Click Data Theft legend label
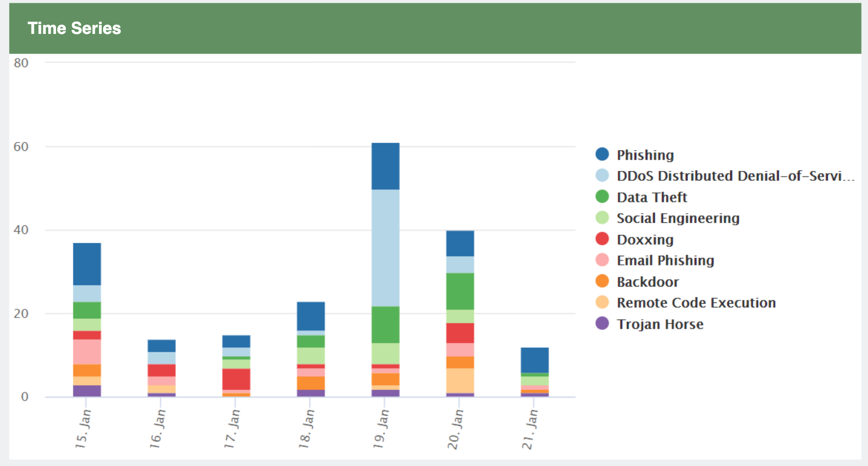 click(652, 197)
